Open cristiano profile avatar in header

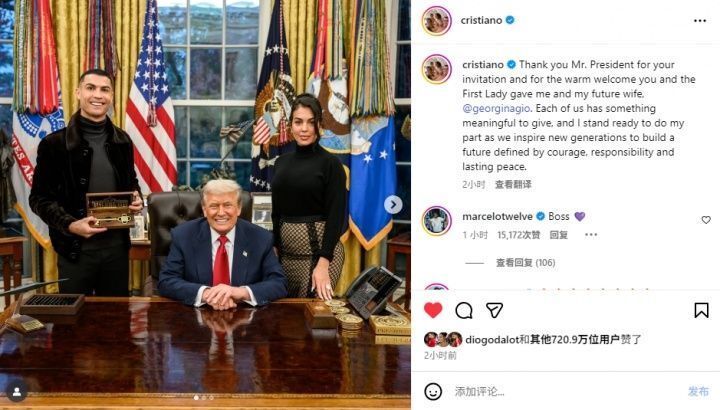click(x=436, y=21)
